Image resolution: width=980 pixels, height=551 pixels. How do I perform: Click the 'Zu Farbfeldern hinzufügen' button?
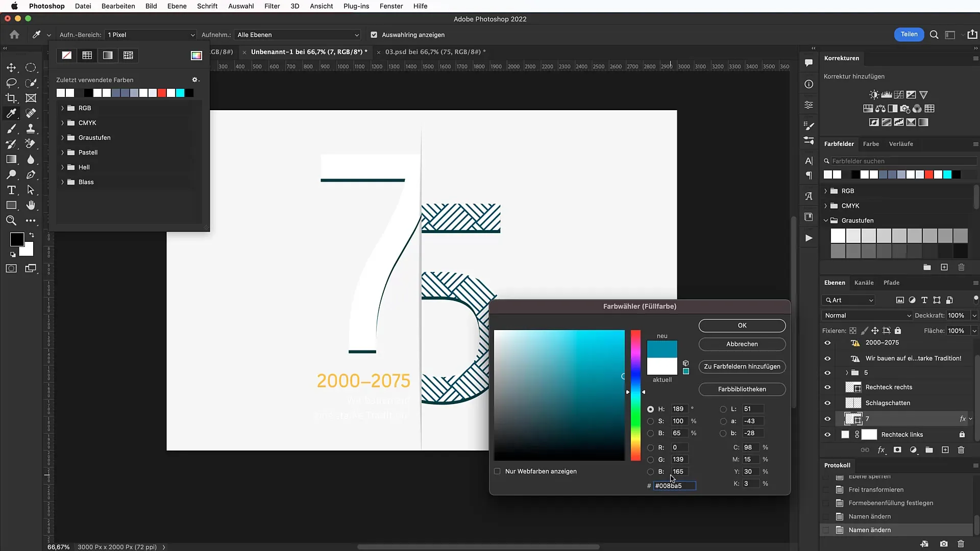pyautogui.click(x=742, y=366)
